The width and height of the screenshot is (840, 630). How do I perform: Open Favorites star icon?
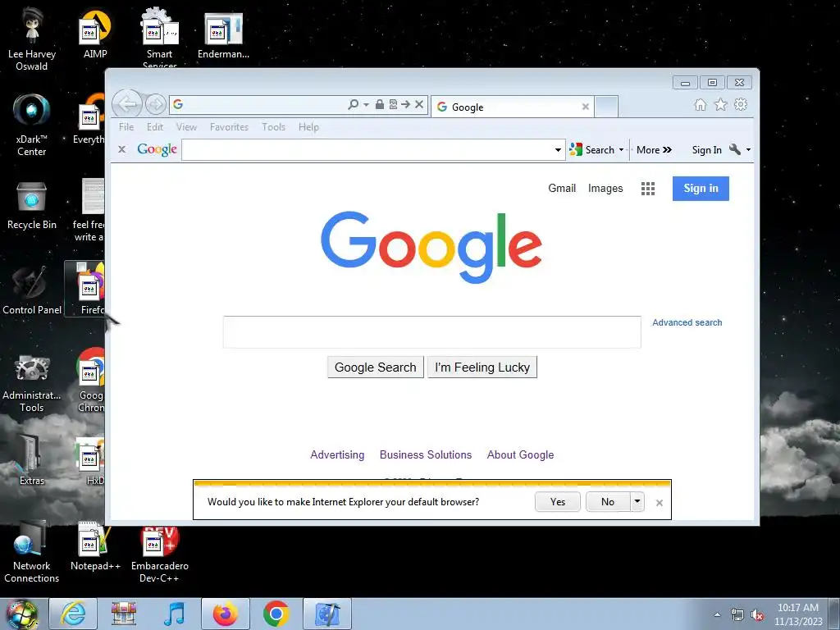(x=720, y=104)
